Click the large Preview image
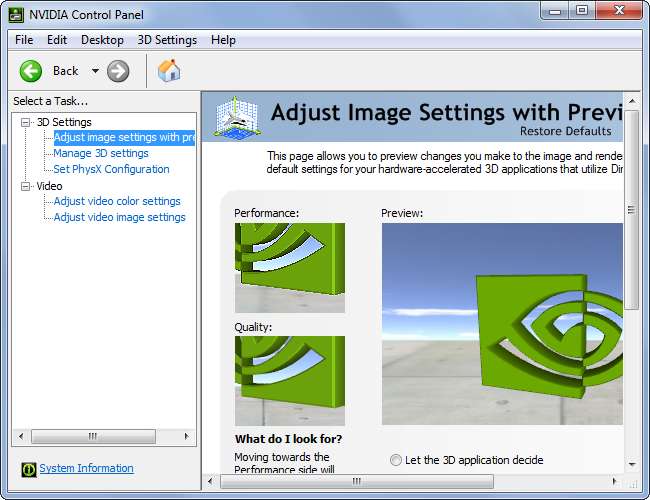The image size is (650, 500). pos(502,324)
